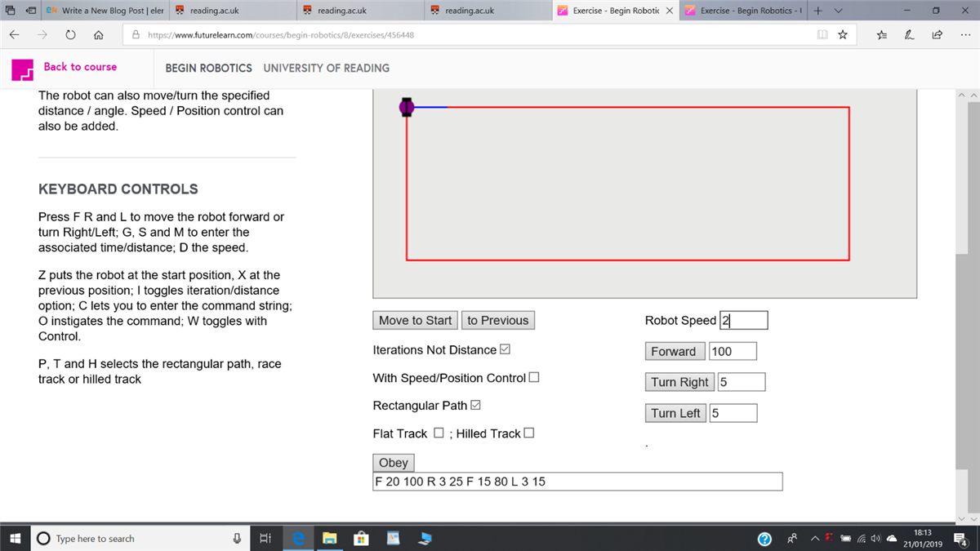Show tab previews chevron
The image size is (980, 551).
[838, 11]
